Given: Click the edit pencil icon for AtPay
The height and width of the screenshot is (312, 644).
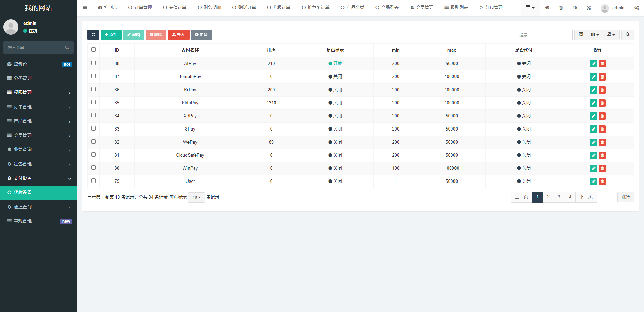Looking at the screenshot, I should tap(593, 64).
